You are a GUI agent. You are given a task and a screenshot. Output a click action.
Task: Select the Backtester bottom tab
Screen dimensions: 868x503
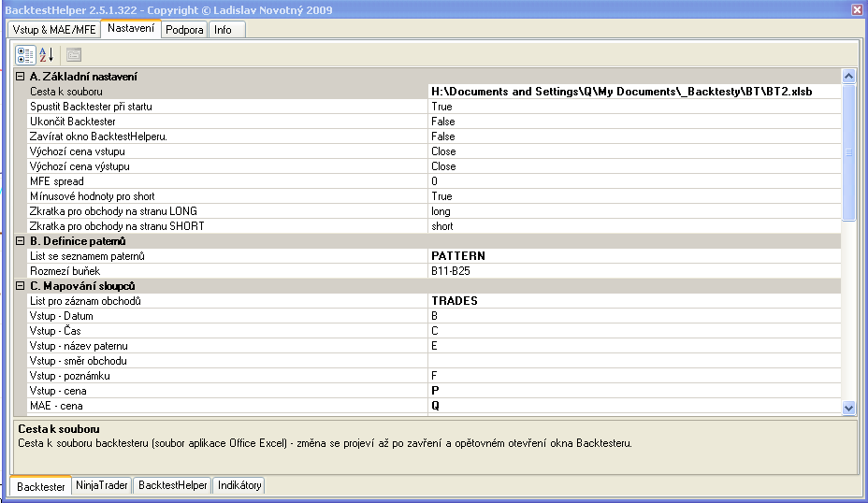pos(40,486)
